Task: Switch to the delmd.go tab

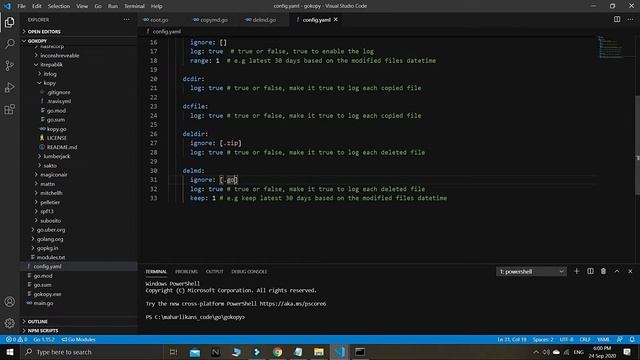Action: 264,20
